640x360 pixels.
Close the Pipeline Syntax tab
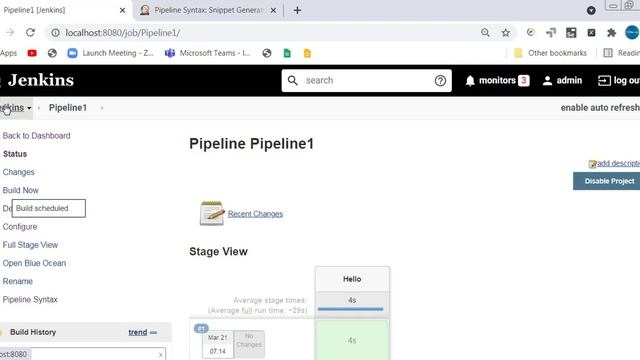(273, 10)
